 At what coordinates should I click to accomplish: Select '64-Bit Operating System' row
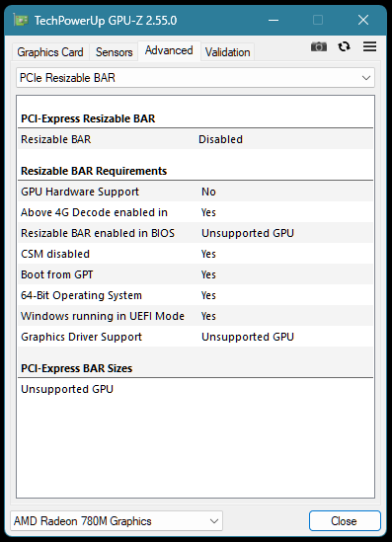(x=196, y=295)
